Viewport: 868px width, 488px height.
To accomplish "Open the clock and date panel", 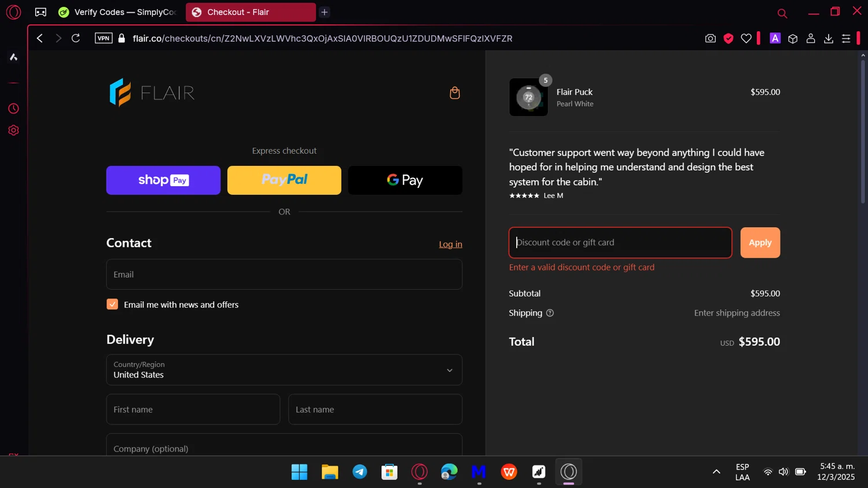I will click(836, 472).
